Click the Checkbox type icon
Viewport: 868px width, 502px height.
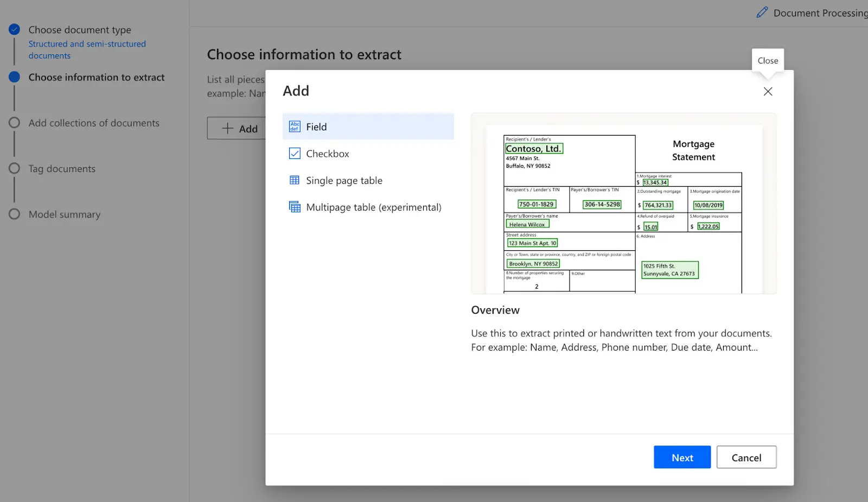point(295,154)
